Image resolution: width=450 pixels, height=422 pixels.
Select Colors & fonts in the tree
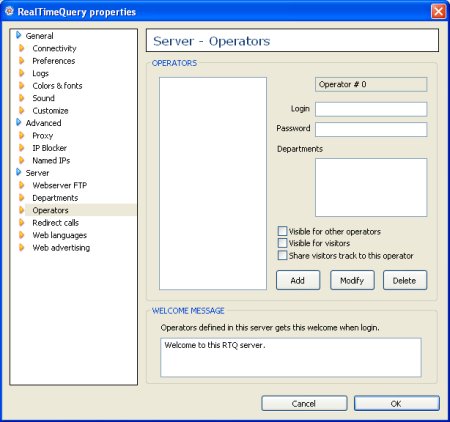click(57, 86)
